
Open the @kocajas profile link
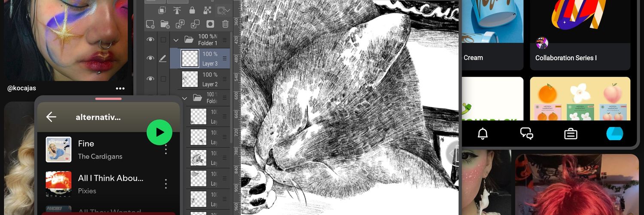21,88
